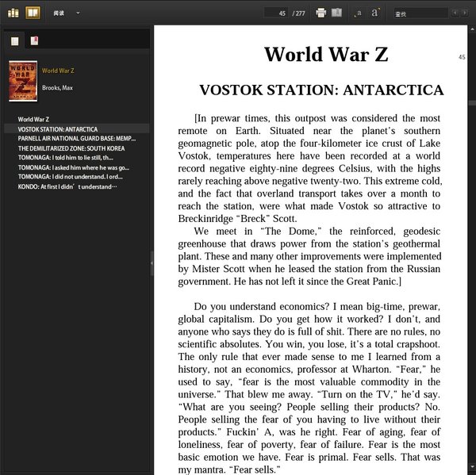The image size is (476, 475).
Task: Select the Reading view book icon
Action: point(33,13)
